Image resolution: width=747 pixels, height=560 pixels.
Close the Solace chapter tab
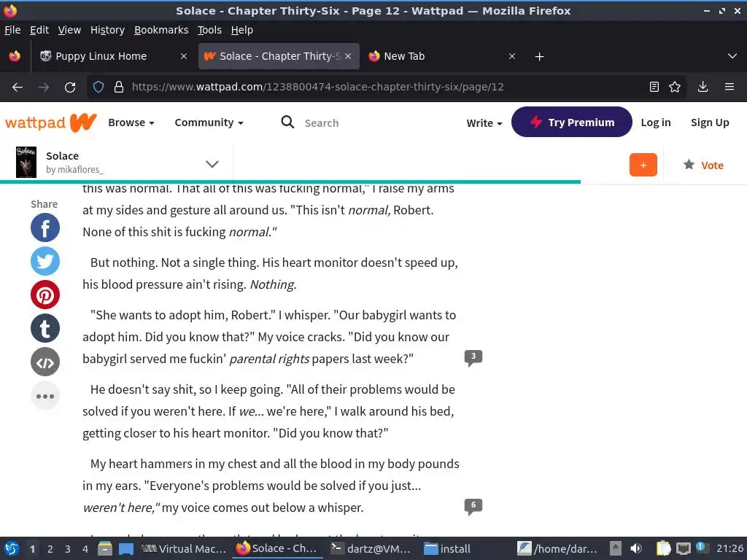point(348,56)
